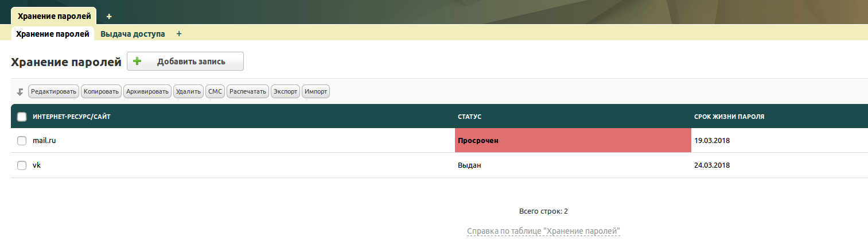This screenshot has height=243, width=868.
Task: Click the Распечатать button
Action: (x=248, y=91)
